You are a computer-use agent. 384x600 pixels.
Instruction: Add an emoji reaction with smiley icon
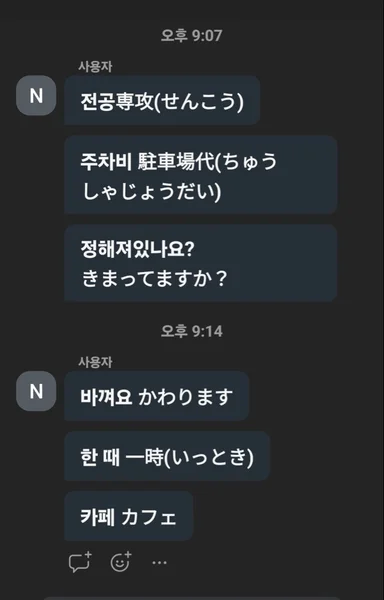click(120, 562)
